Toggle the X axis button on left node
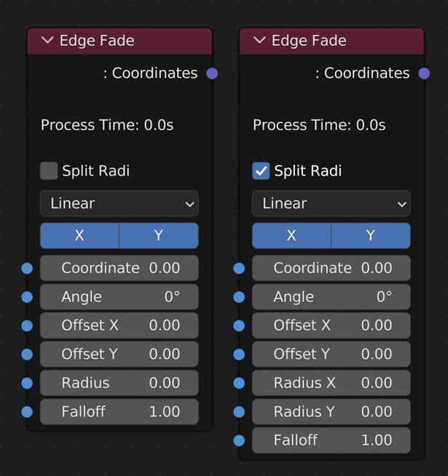This screenshot has height=476, width=448. pyautogui.click(x=79, y=236)
